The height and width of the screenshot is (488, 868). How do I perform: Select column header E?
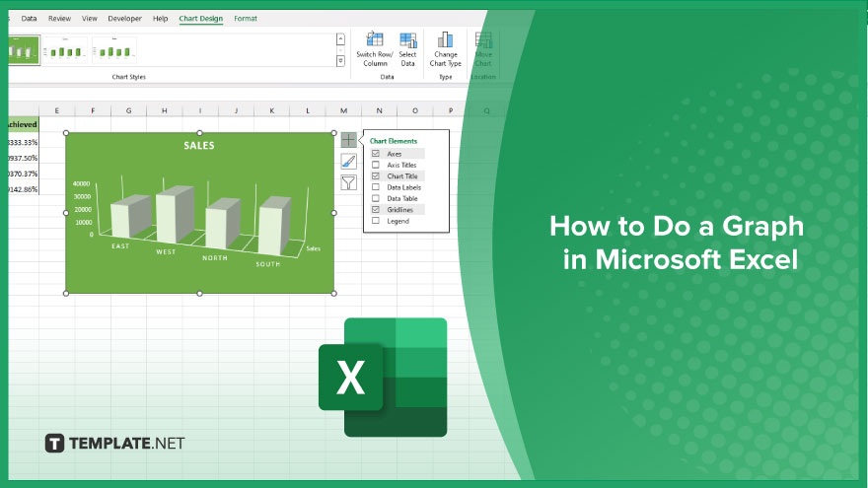click(57, 110)
